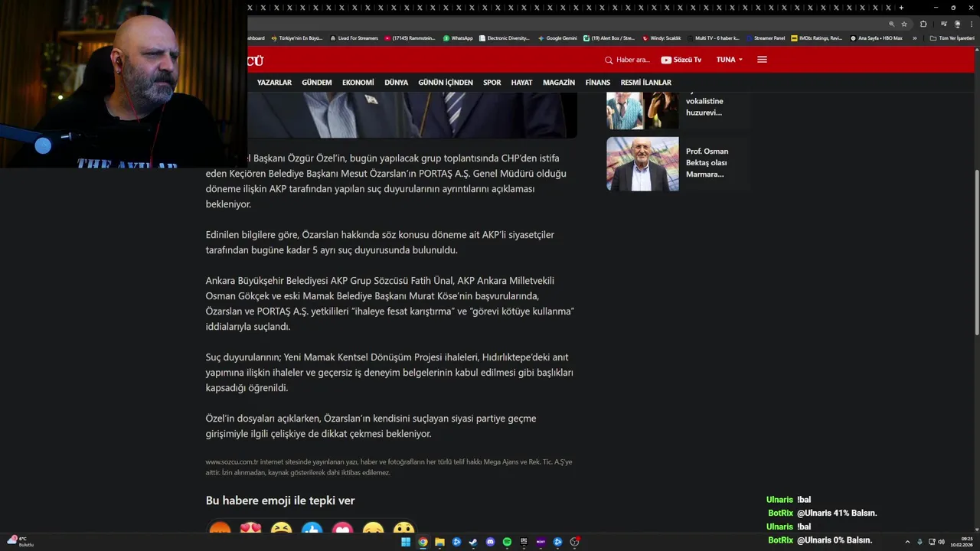This screenshot has width=980, height=551.
Task: Click the zoom magnifier icon in address bar
Action: point(891,24)
